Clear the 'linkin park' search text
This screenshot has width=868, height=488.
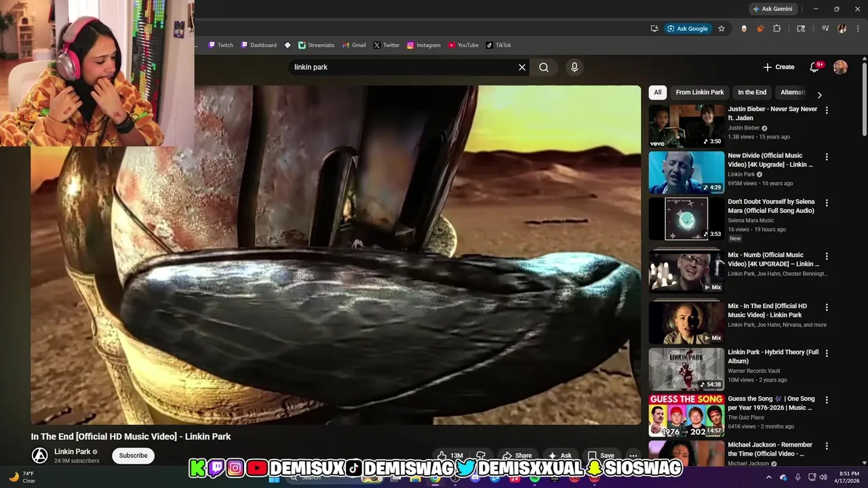click(x=522, y=67)
